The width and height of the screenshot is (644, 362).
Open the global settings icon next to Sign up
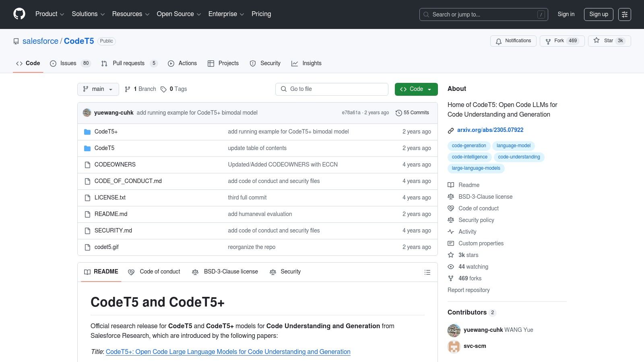pos(625,14)
